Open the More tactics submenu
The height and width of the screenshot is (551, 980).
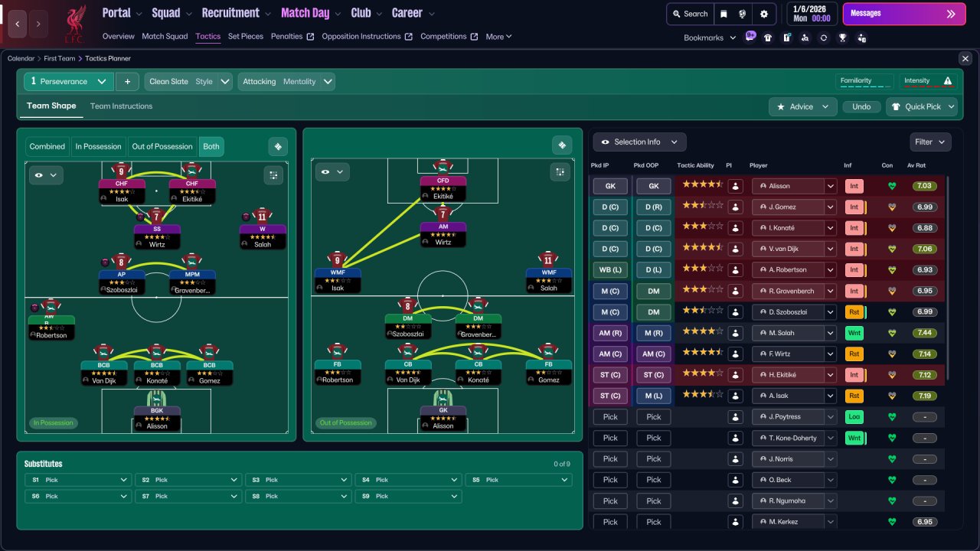pos(498,37)
